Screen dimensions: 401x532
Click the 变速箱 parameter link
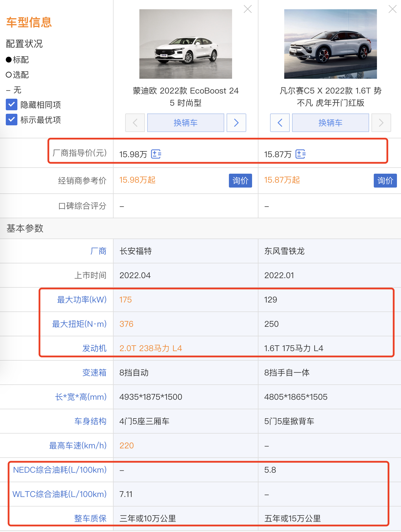[94, 373]
